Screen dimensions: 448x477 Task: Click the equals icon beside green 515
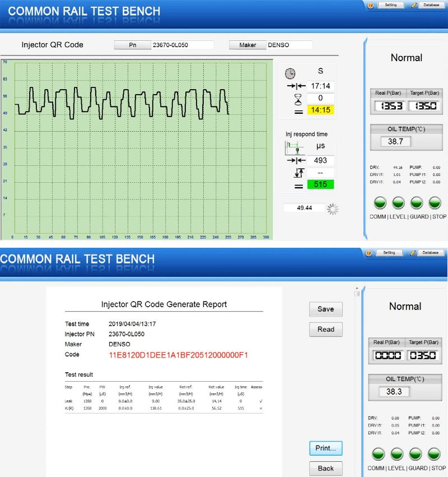point(299,186)
